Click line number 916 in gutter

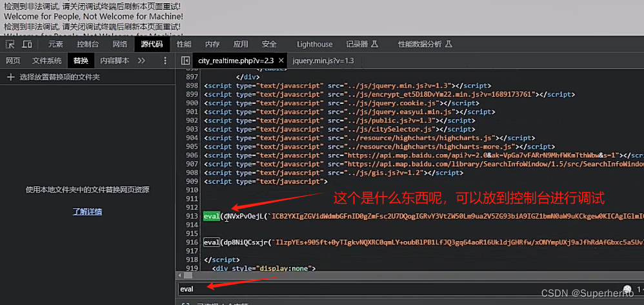192,242
